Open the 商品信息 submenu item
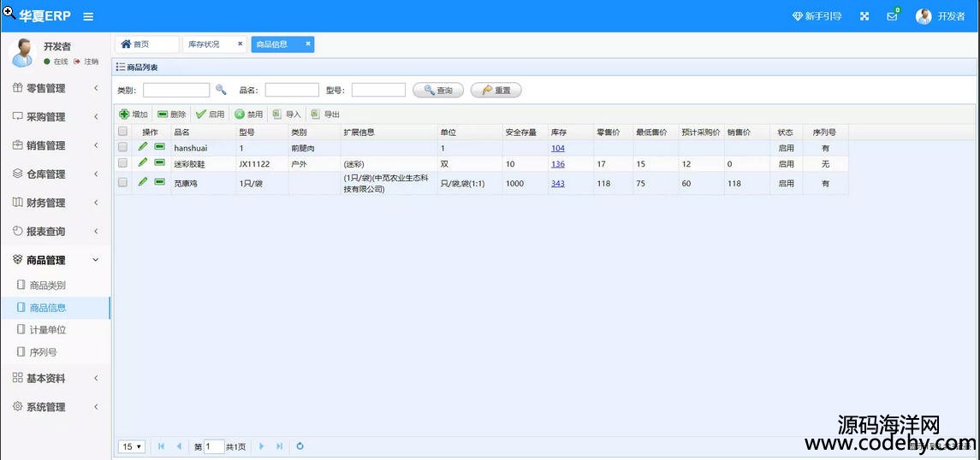The image size is (980, 460). click(55, 308)
